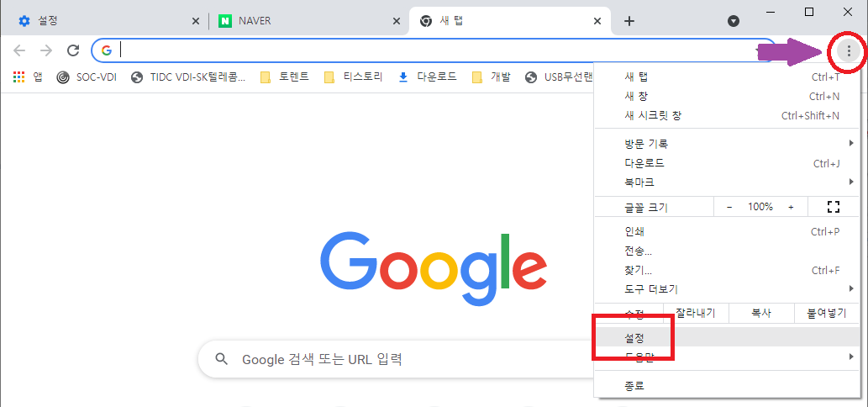Open the 앱 apps grid shortcut
Image resolution: width=868 pixels, height=407 pixels.
[x=28, y=77]
